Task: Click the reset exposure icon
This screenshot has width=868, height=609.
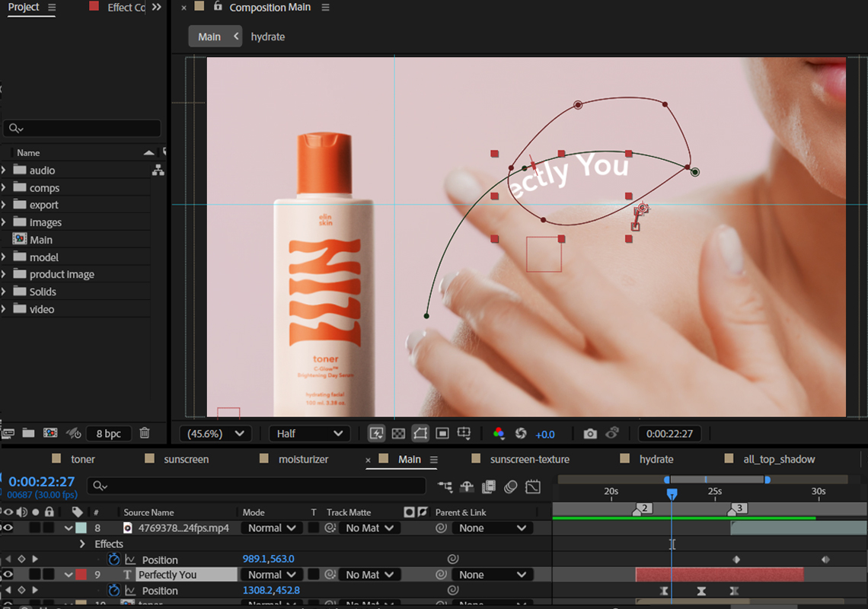Action: 521,433
